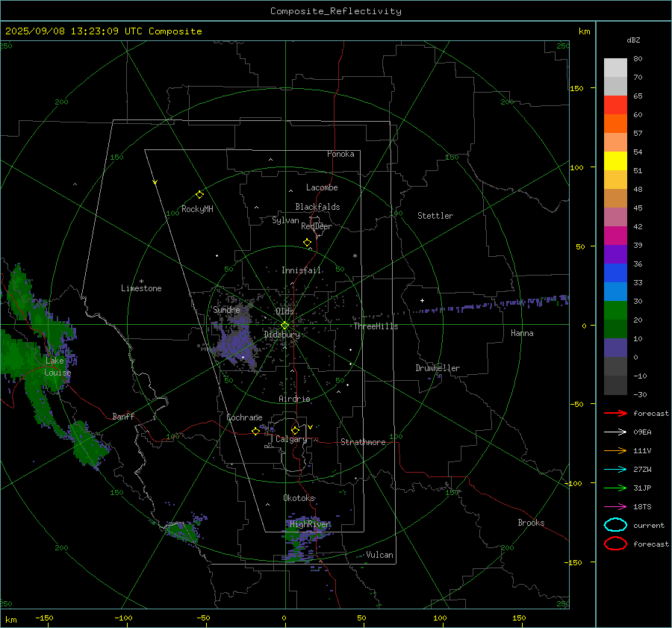Select the purple 0 dBZ color swatch
Viewport: 672px width, 628px height.
[x=615, y=347]
